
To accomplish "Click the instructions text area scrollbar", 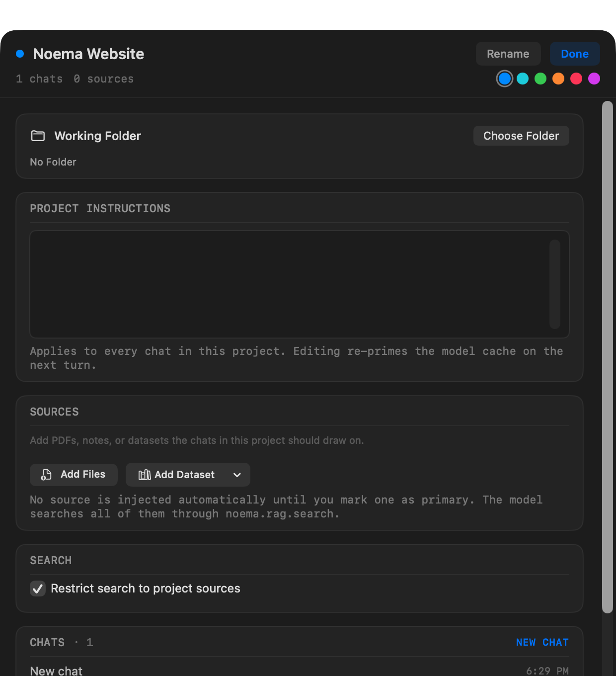I will click(x=555, y=284).
